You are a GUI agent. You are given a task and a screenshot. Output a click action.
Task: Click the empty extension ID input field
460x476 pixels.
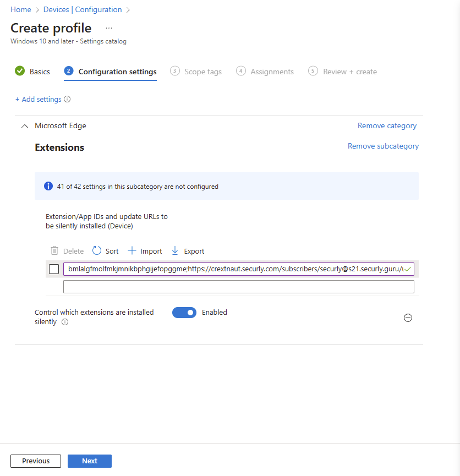tap(239, 287)
